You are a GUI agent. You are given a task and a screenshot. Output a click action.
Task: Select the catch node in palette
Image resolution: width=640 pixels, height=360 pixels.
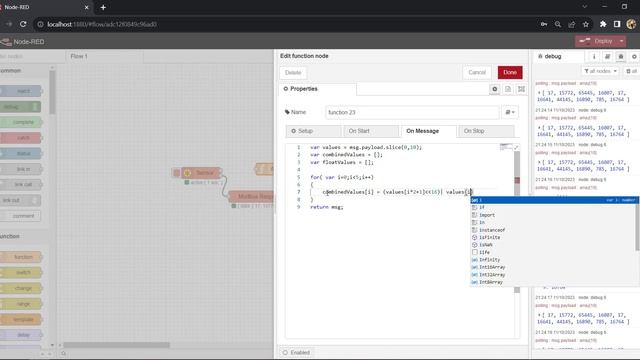(x=20, y=138)
